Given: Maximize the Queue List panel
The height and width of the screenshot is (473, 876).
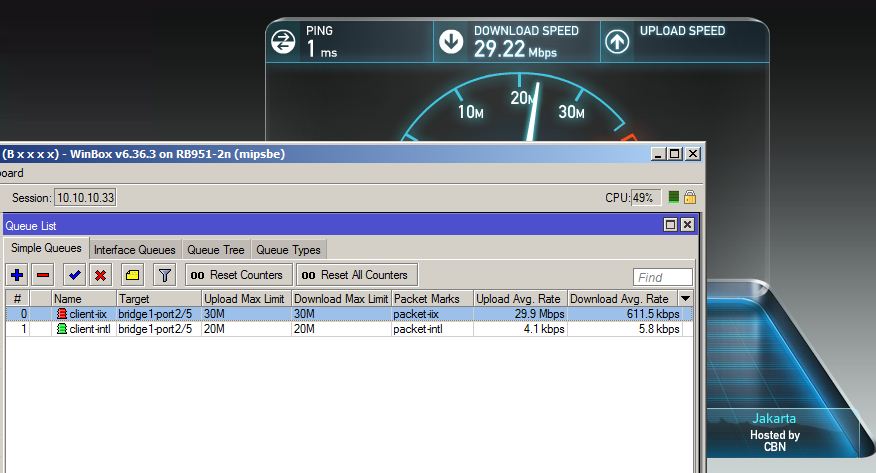Looking at the screenshot, I should tap(670, 224).
